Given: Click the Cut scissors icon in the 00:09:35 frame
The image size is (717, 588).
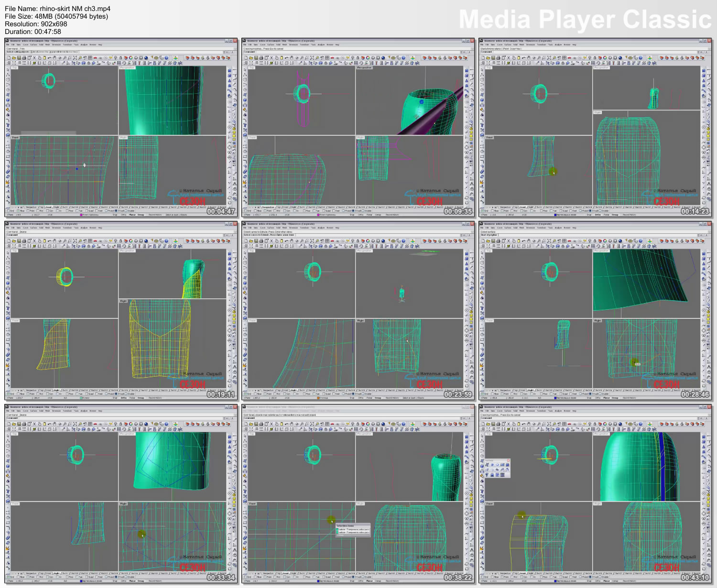Looking at the screenshot, I should tap(271, 58).
